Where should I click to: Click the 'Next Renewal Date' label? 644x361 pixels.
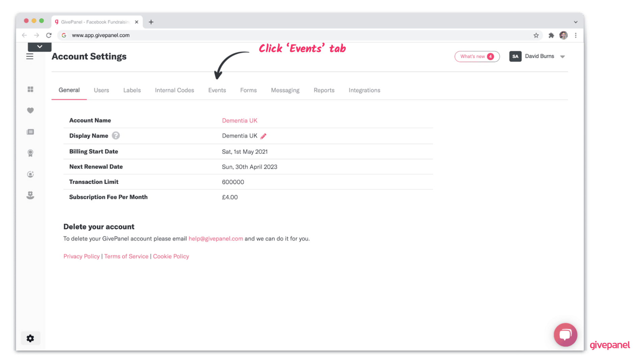(96, 167)
